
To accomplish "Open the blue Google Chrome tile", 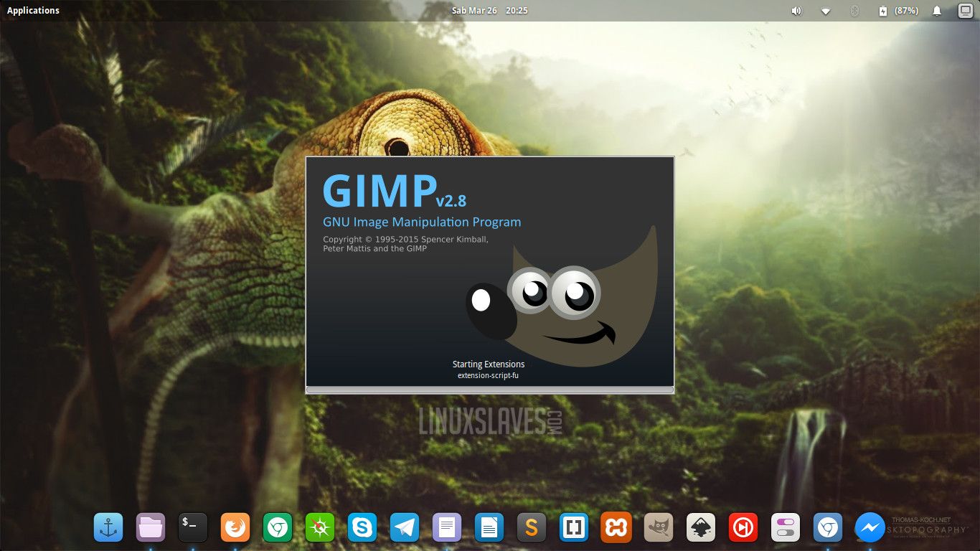I will [x=827, y=527].
